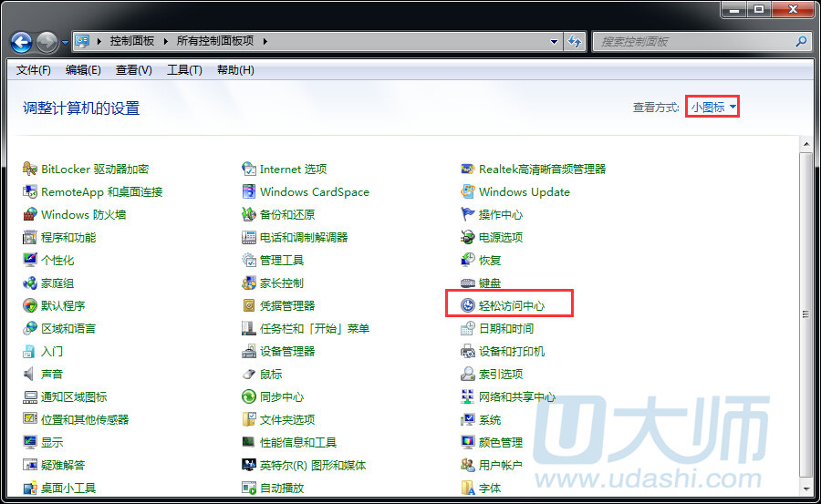Open RemoteApp 和桌面连接 icon
Screen dimensions: 821x504
pyautogui.click(x=30, y=191)
